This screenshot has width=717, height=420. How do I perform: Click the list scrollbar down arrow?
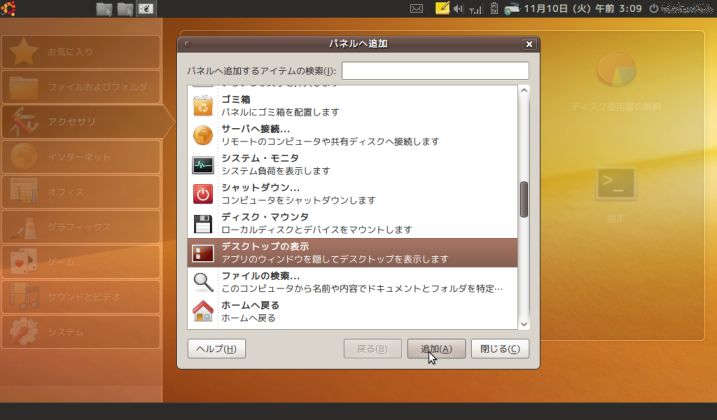tap(524, 324)
